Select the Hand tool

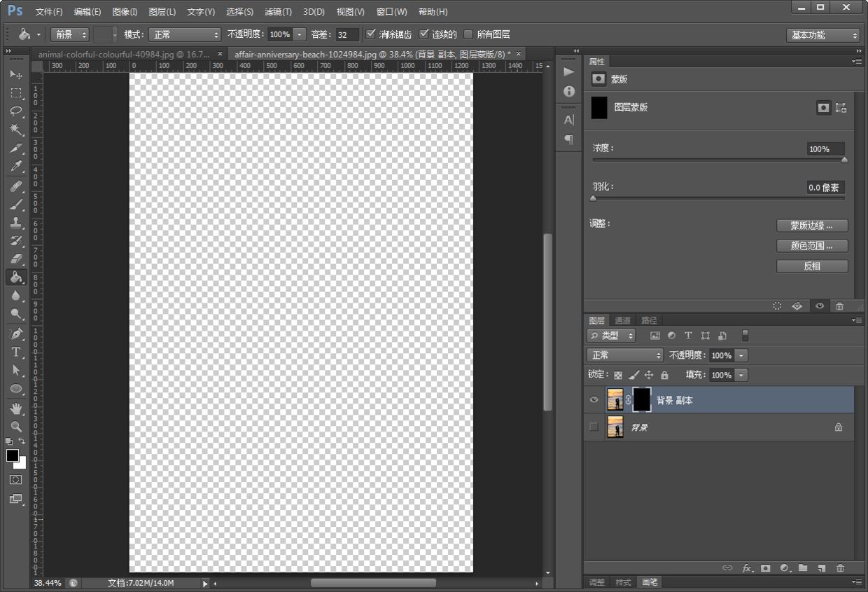[x=16, y=408]
